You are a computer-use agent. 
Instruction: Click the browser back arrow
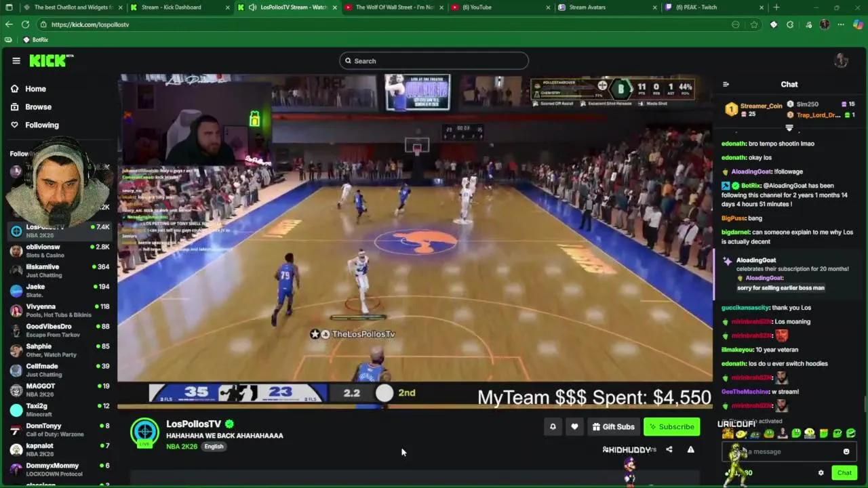(9, 24)
